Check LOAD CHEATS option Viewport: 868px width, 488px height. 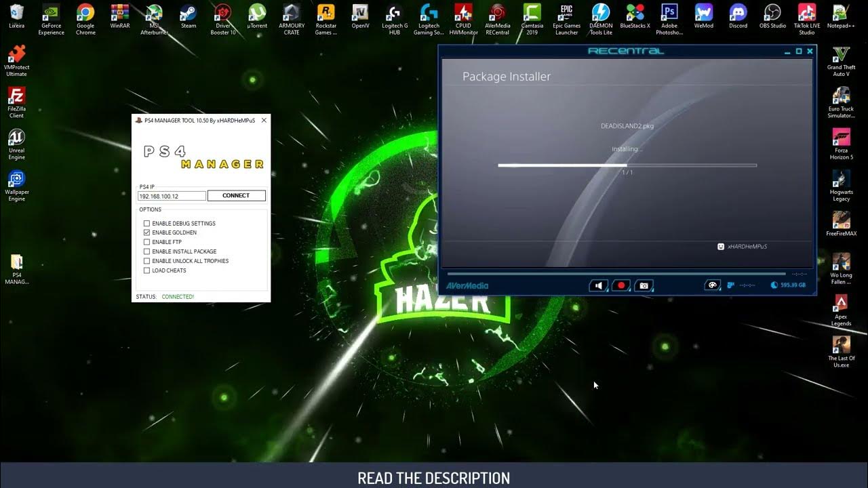[146, 270]
